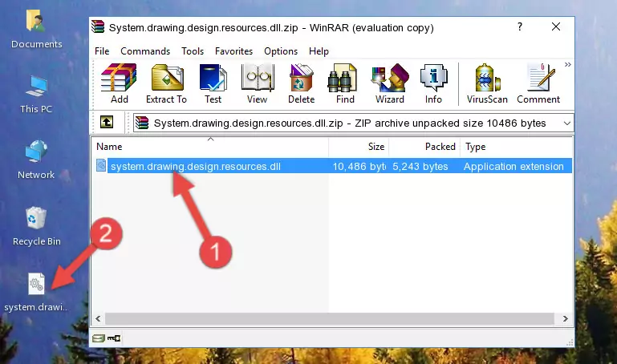The height and width of the screenshot is (364, 617).
Task: Select system.drawing.design.resources.dll file row
Action: (332, 166)
